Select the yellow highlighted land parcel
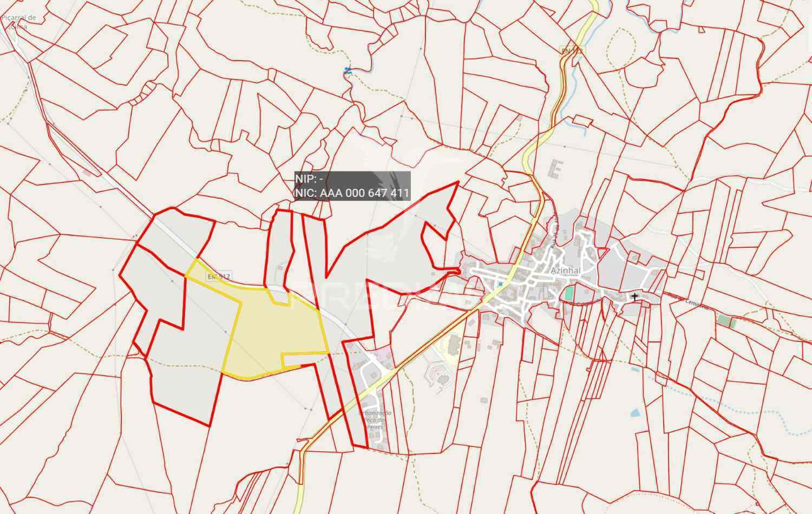This screenshot has width=812, height=514. point(271,330)
